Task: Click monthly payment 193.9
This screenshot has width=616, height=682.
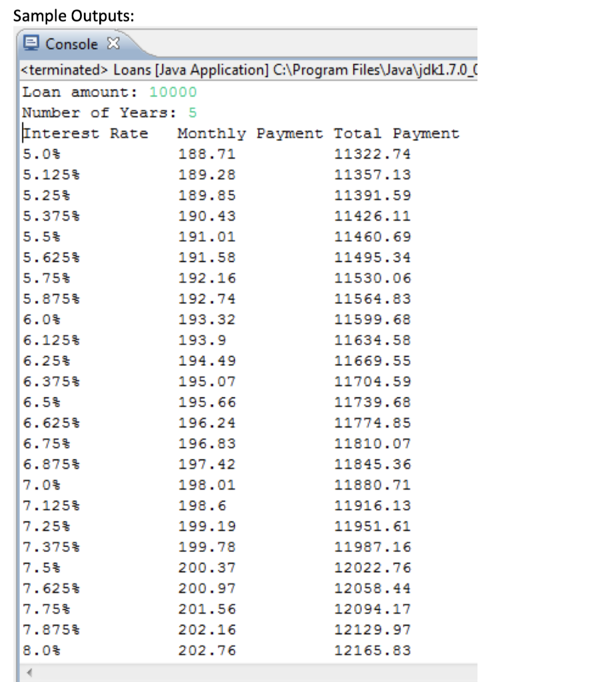Action: point(202,340)
